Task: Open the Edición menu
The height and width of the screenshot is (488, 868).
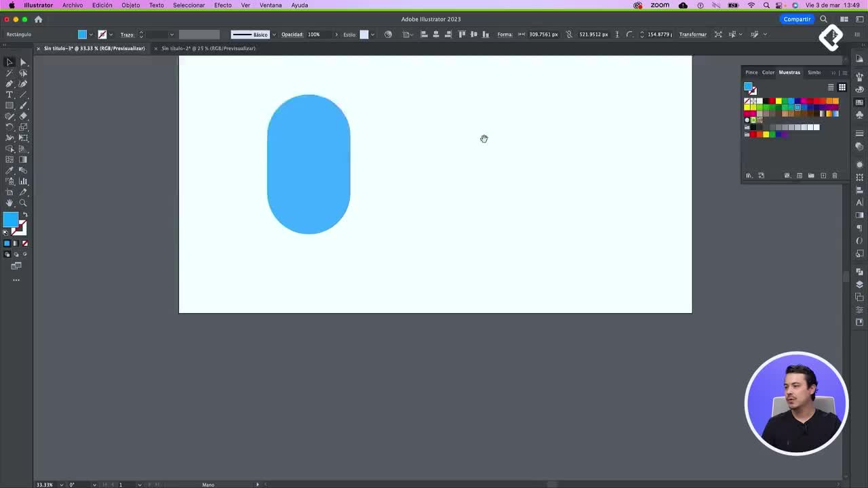Action: (102, 5)
